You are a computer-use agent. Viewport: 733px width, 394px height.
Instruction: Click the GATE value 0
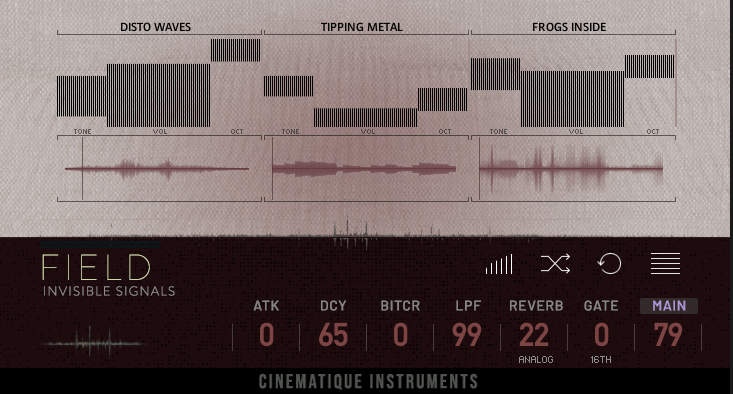click(601, 336)
